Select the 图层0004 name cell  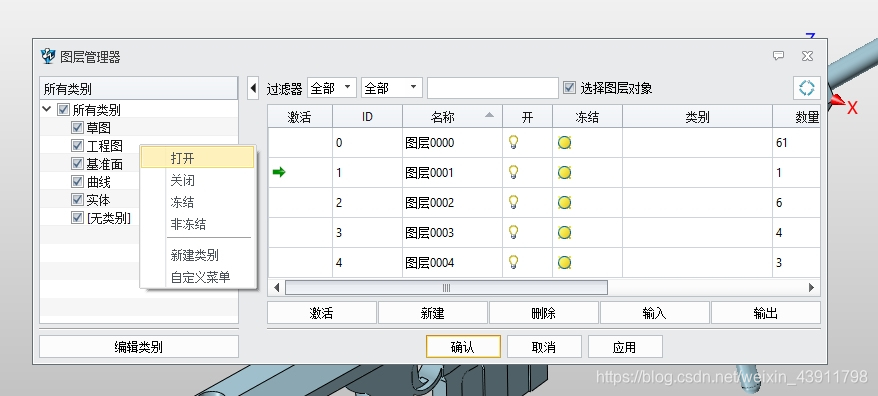(452, 262)
